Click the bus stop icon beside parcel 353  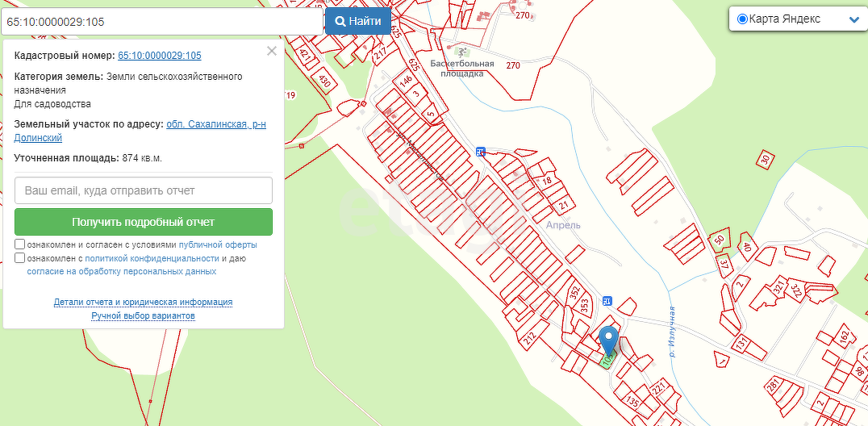pos(607,302)
